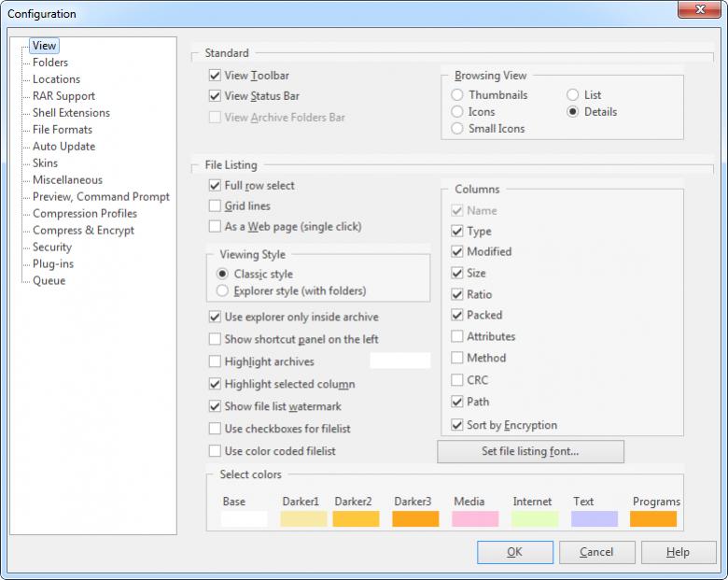The height and width of the screenshot is (580, 728).
Task: Change the Media color swatch
Action: point(475,518)
